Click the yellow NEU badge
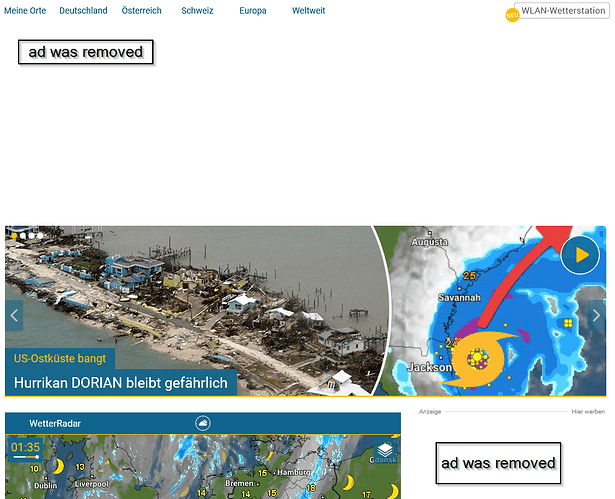 [x=512, y=14]
